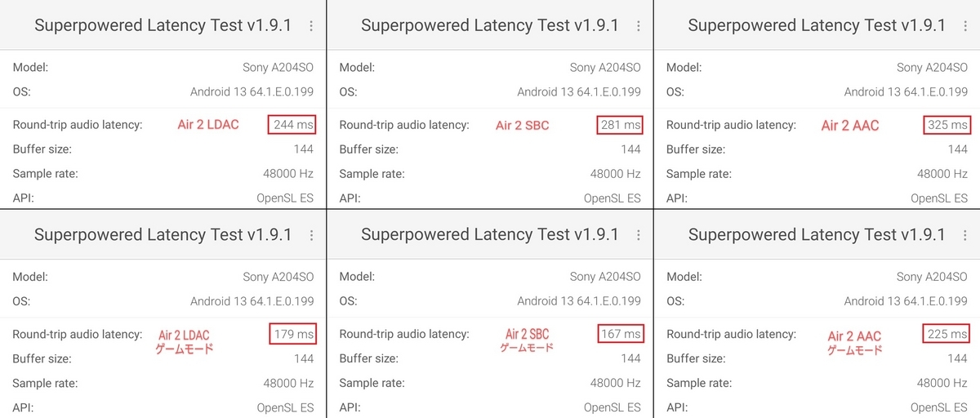Open overflow menu in the 244 ms panel
Screen dimensions: 980x418
click(311, 26)
